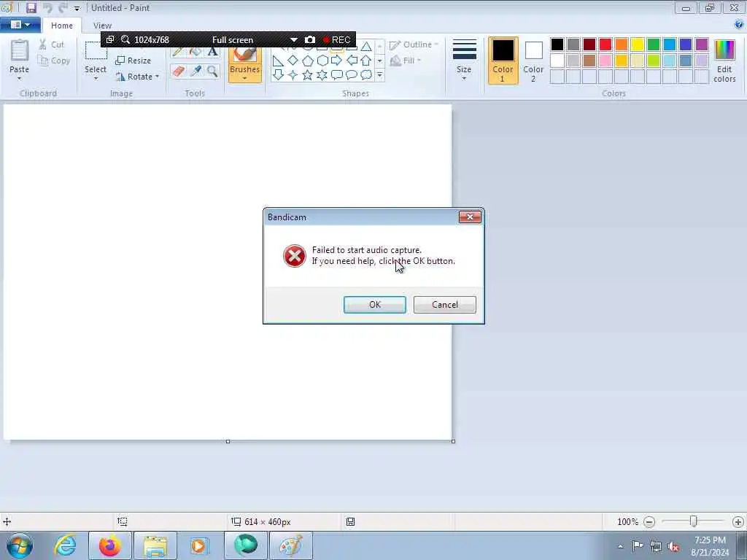747x560 pixels.
Task: Choose the left arrow shape
Action: (352, 61)
